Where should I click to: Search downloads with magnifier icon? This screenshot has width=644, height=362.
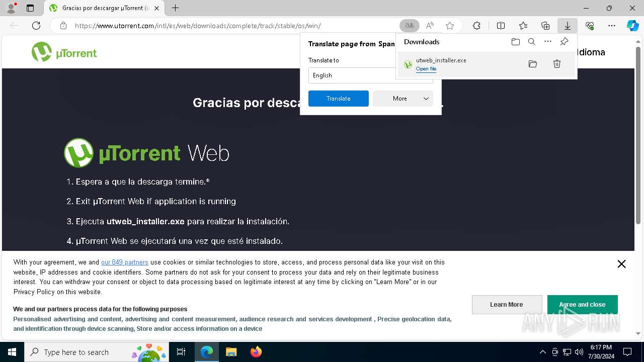click(x=532, y=42)
